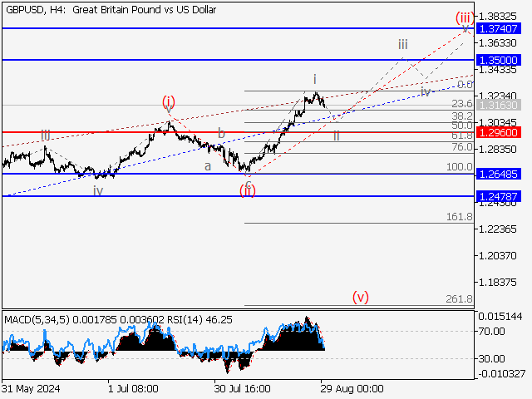Click the 30 Jul 16:00 time marker

coord(242,388)
